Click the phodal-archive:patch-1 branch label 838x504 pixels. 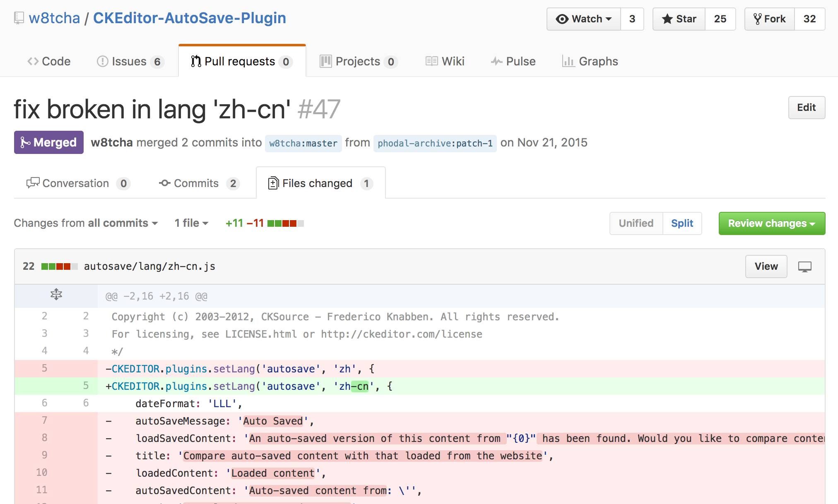point(435,143)
